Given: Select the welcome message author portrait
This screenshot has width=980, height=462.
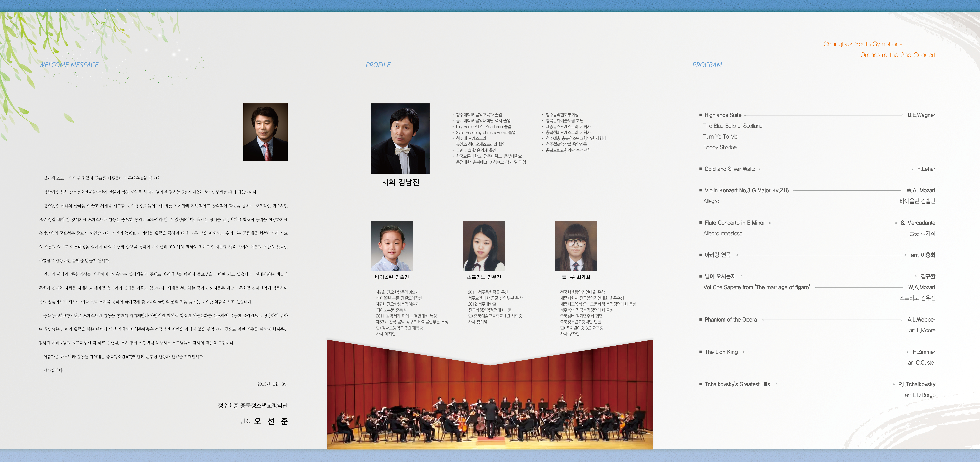Looking at the screenshot, I should 266,132.
